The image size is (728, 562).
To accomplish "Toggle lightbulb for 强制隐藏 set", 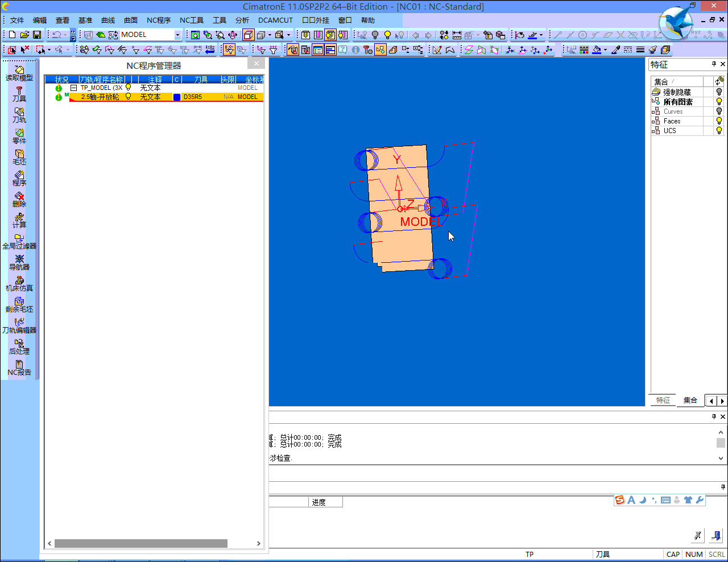I will [719, 92].
